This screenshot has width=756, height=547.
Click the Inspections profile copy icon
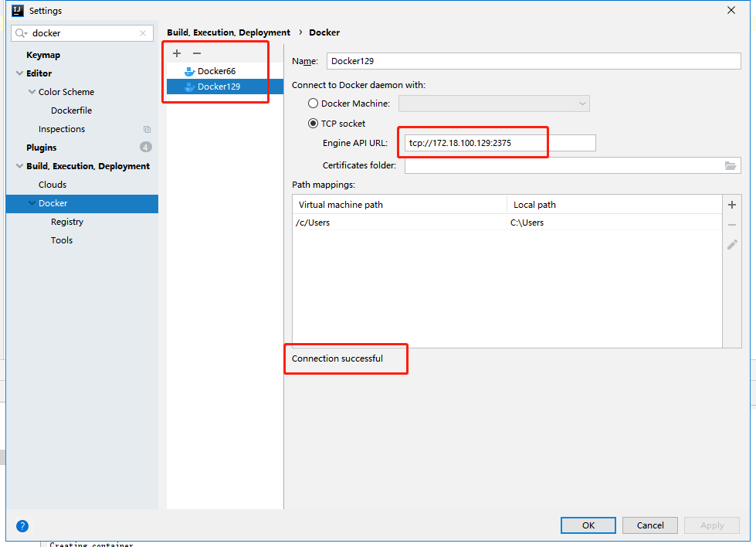(x=147, y=129)
